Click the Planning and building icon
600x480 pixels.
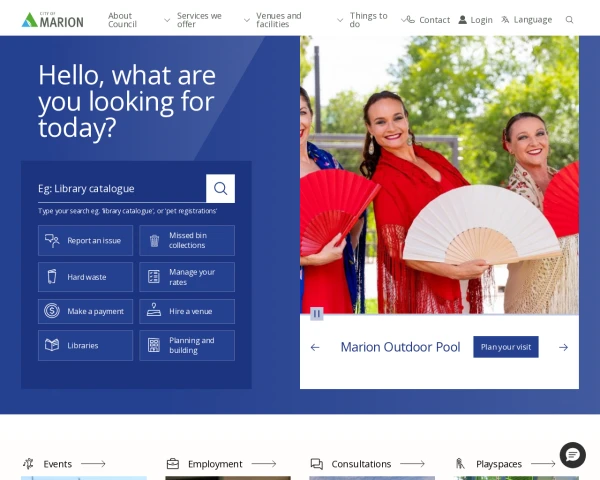(x=154, y=345)
